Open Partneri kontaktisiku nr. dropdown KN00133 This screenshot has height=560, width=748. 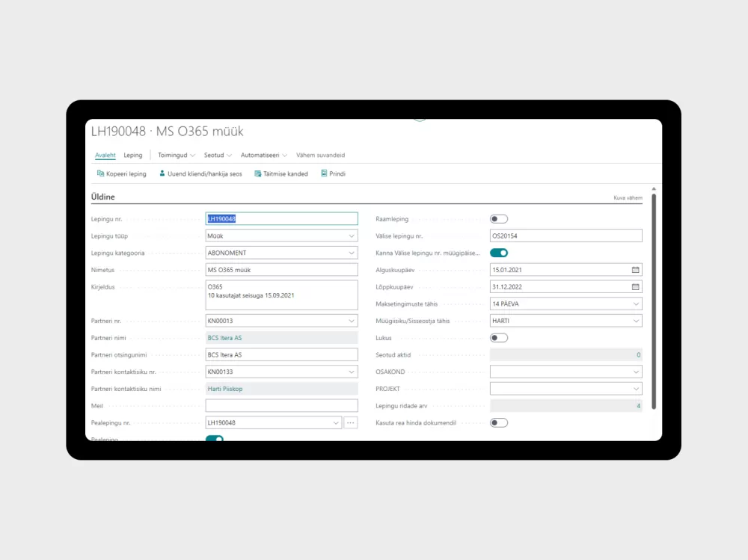click(x=352, y=372)
